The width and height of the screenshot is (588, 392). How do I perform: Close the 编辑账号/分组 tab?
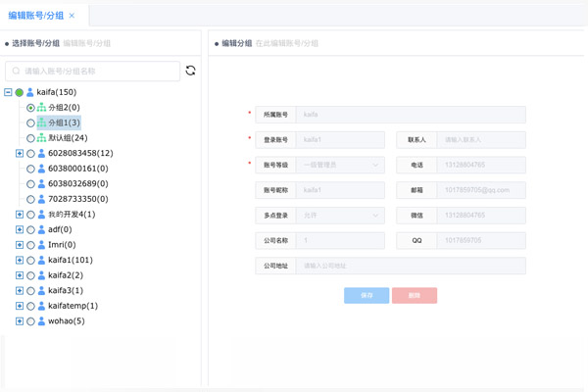[x=72, y=16]
